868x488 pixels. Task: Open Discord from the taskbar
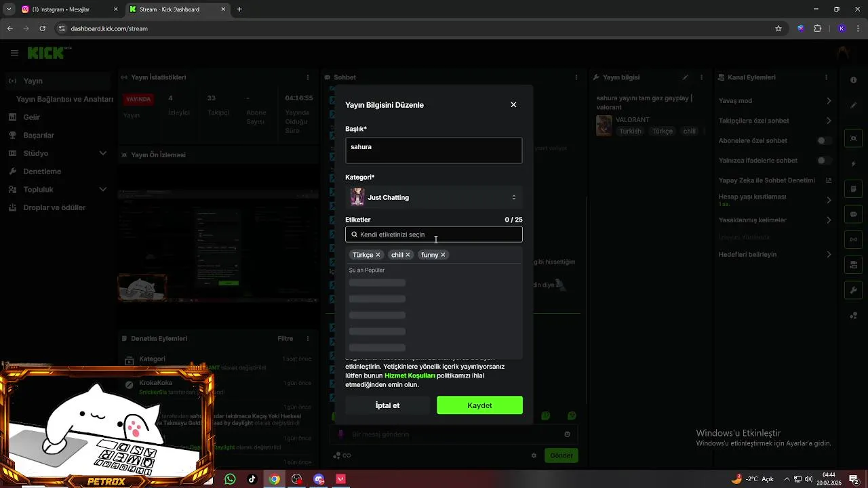tap(319, 479)
